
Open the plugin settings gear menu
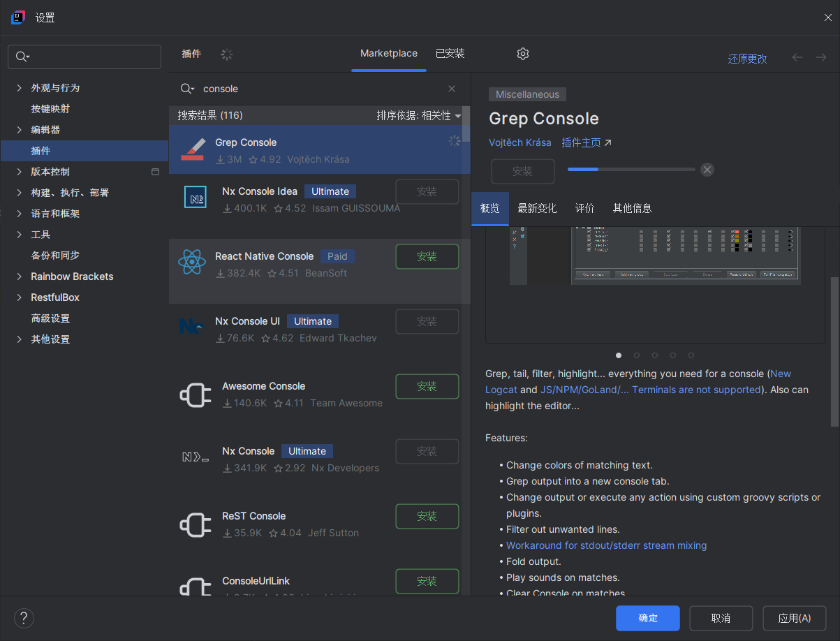click(x=523, y=54)
